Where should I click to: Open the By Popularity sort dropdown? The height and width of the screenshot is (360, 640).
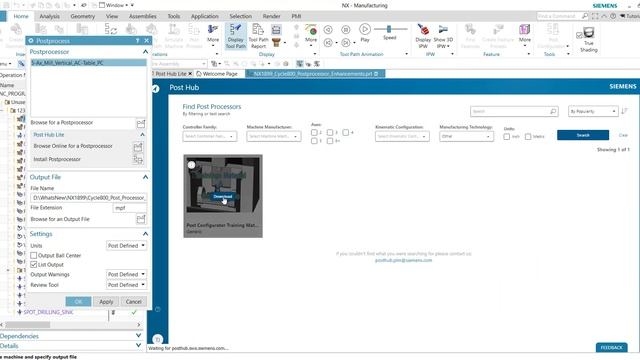point(593,111)
